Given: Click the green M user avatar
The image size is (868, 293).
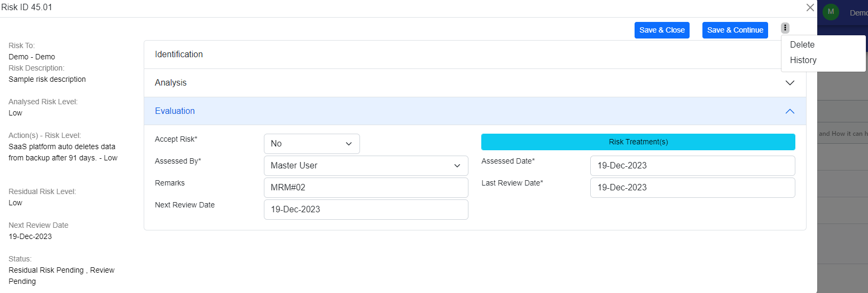Looking at the screenshot, I should (x=831, y=12).
